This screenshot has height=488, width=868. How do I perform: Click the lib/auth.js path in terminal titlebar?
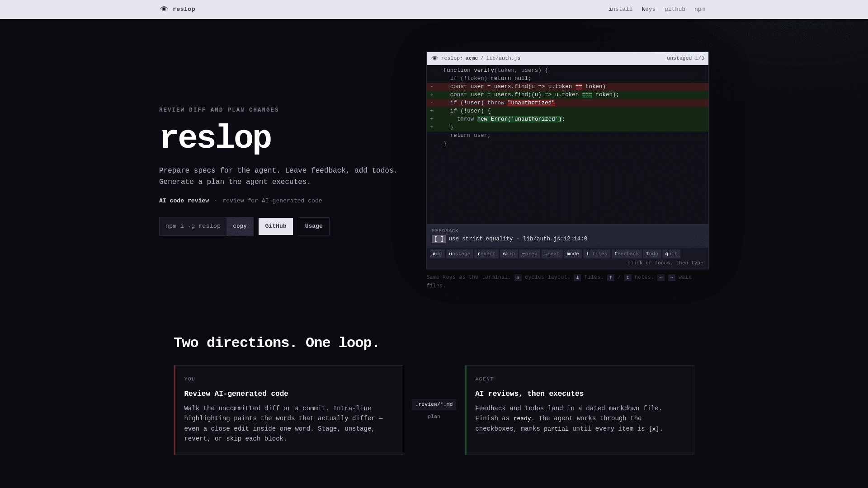pyautogui.click(x=503, y=58)
